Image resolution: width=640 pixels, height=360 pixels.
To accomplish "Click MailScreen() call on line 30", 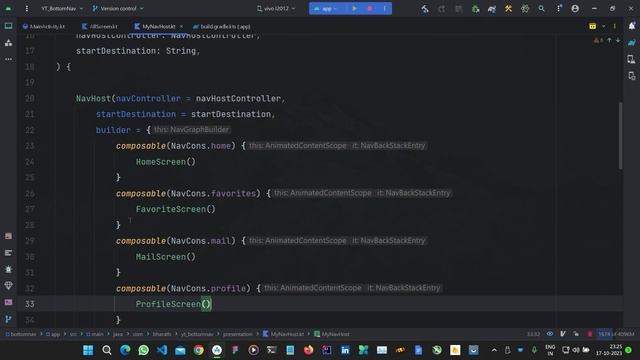I will [166, 257].
